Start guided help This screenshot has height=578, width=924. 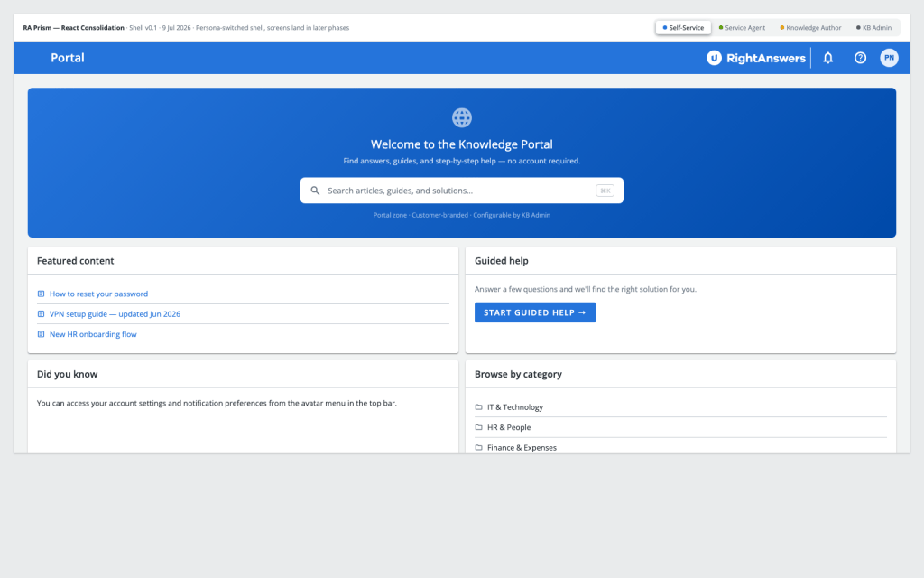coord(535,312)
